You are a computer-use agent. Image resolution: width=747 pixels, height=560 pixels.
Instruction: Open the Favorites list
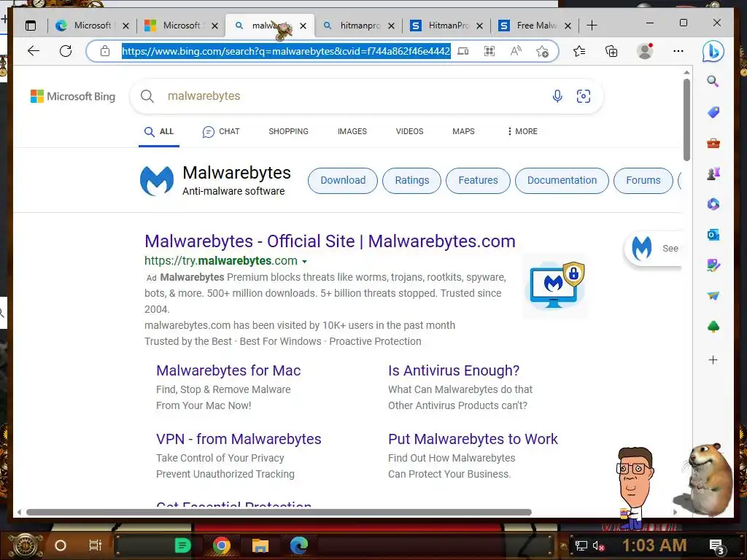coord(579,51)
